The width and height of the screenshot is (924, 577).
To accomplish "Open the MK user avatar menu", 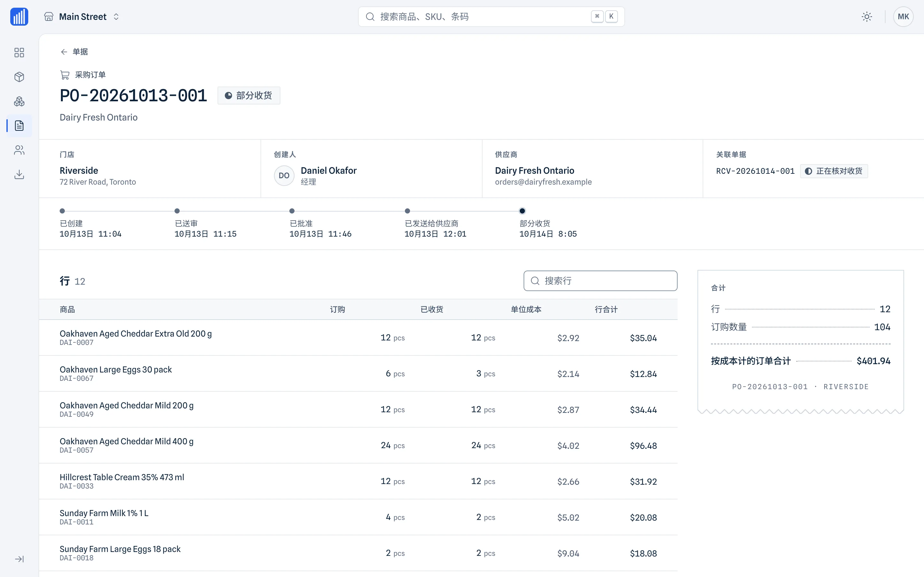I will 903,17.
